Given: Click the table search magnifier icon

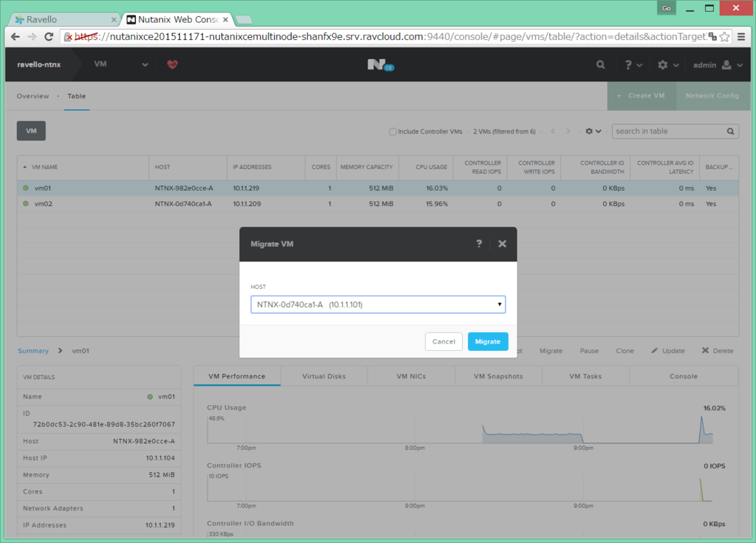Looking at the screenshot, I should tap(730, 132).
